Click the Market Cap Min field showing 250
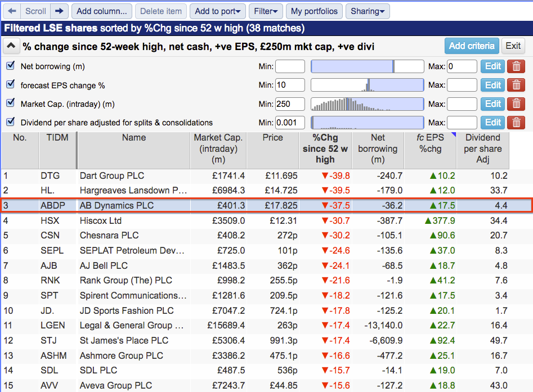Image resolution: width=533 pixels, height=392 pixels. click(x=290, y=103)
